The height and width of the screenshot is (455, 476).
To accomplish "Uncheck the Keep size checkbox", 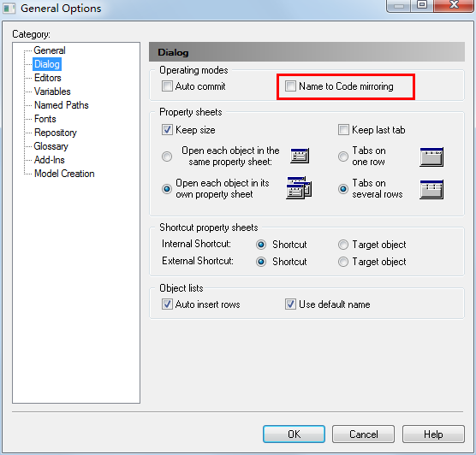I will (x=167, y=130).
